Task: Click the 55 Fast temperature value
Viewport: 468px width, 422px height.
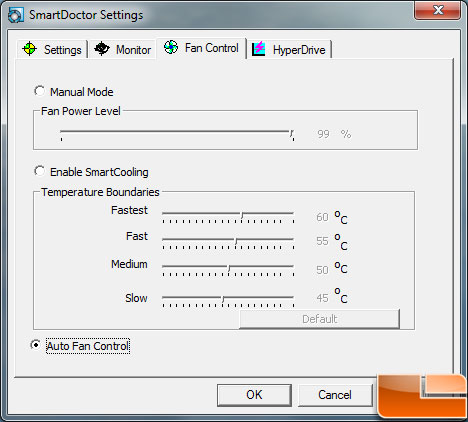Action: (x=322, y=241)
